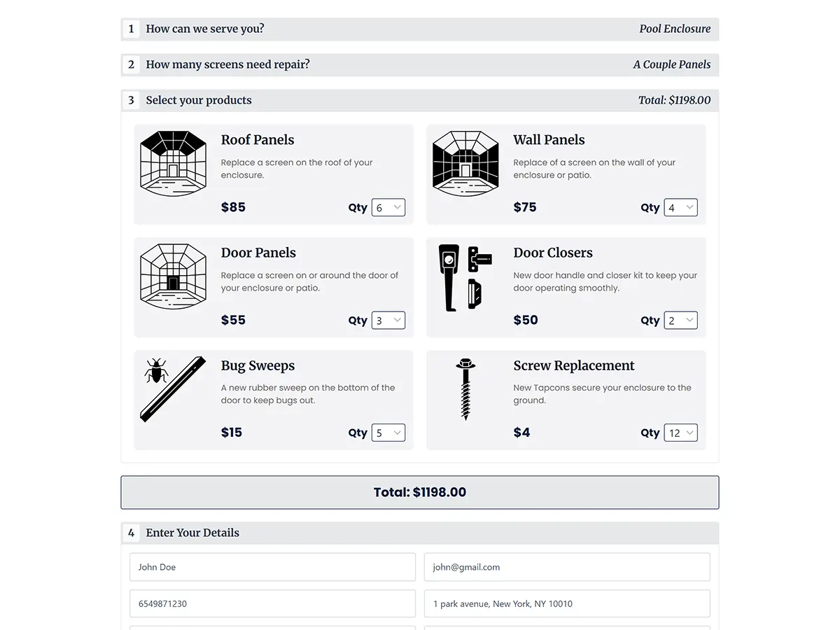Click the Wall Panels enclosure icon
The height and width of the screenshot is (630, 840).
[x=465, y=163]
